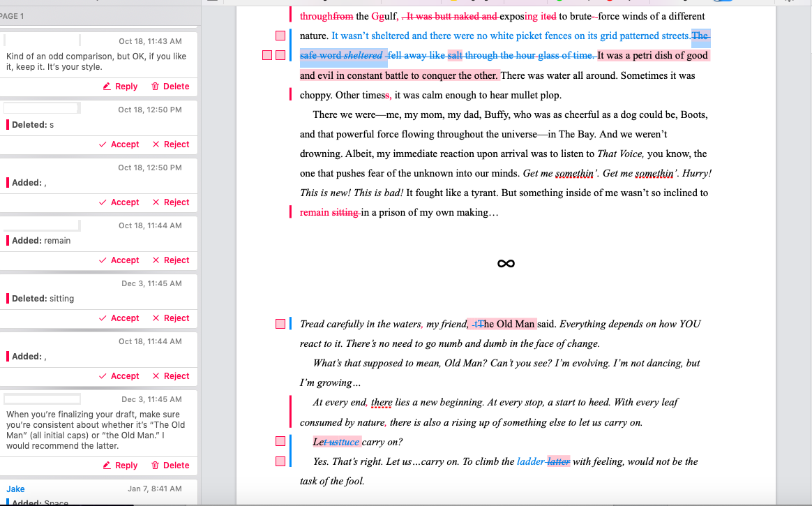
Task: Delete the 'Kind of an odd comparison' comment
Action: pos(170,87)
